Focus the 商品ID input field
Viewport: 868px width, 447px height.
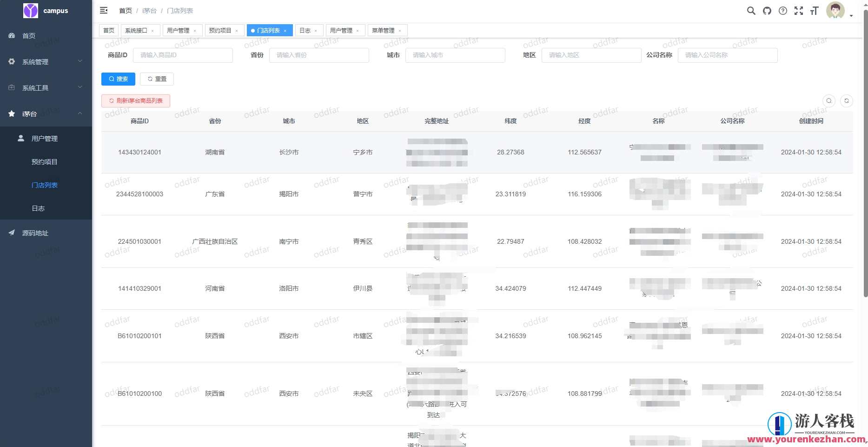183,55
